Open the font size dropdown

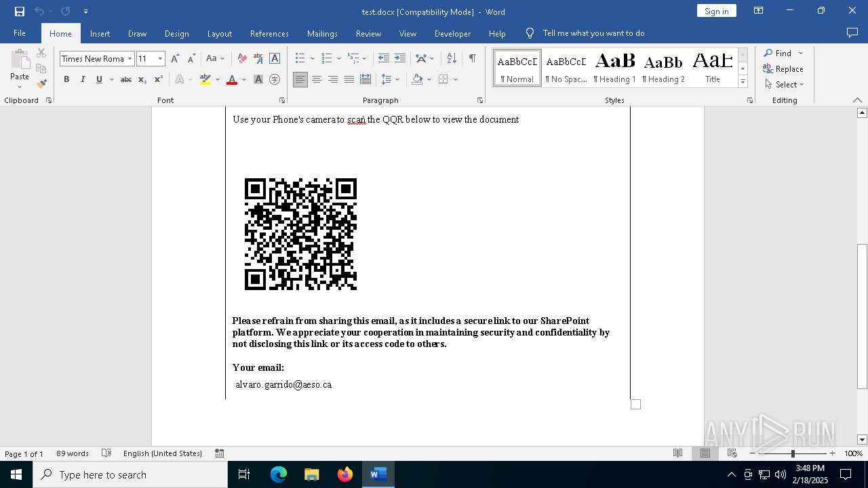point(160,59)
